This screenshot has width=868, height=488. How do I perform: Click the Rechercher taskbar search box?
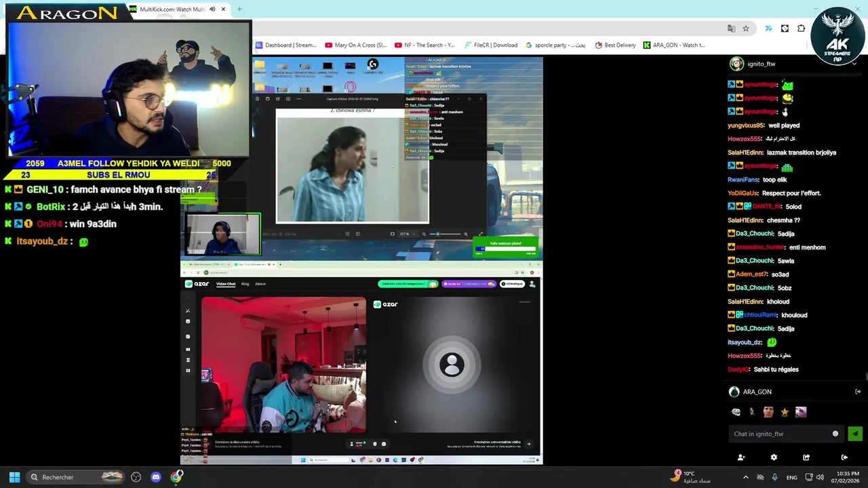[x=76, y=477]
